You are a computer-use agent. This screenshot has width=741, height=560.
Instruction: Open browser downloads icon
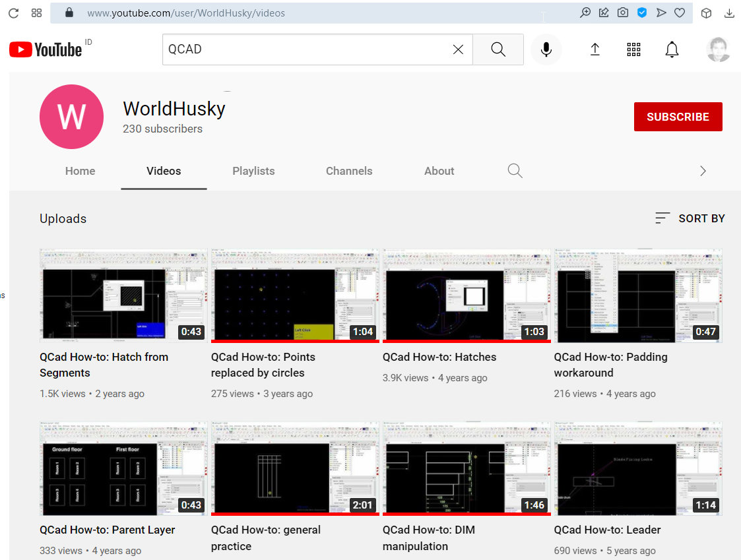click(x=729, y=13)
